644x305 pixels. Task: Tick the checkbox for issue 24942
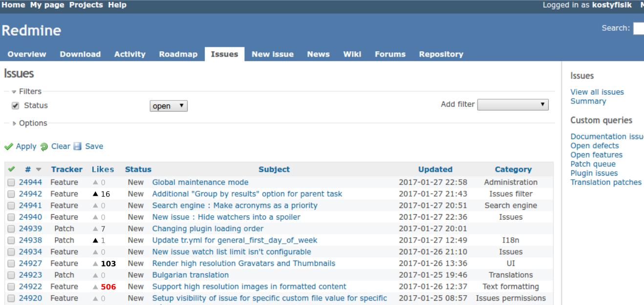(11, 194)
